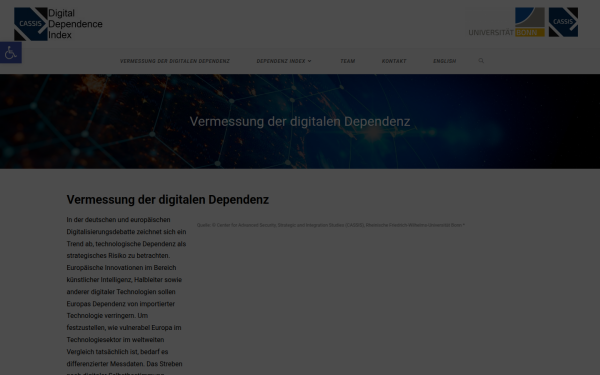This screenshot has width=600, height=375.
Task: Click the hero banner title Vermessung der digitalen Dependenz
Action: click(x=300, y=122)
